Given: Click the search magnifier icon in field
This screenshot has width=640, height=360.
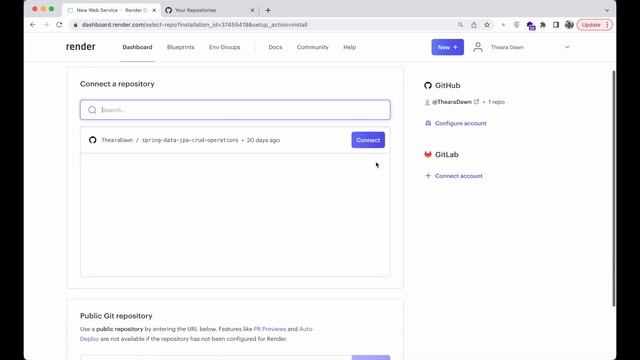Looking at the screenshot, I should 92,110.
